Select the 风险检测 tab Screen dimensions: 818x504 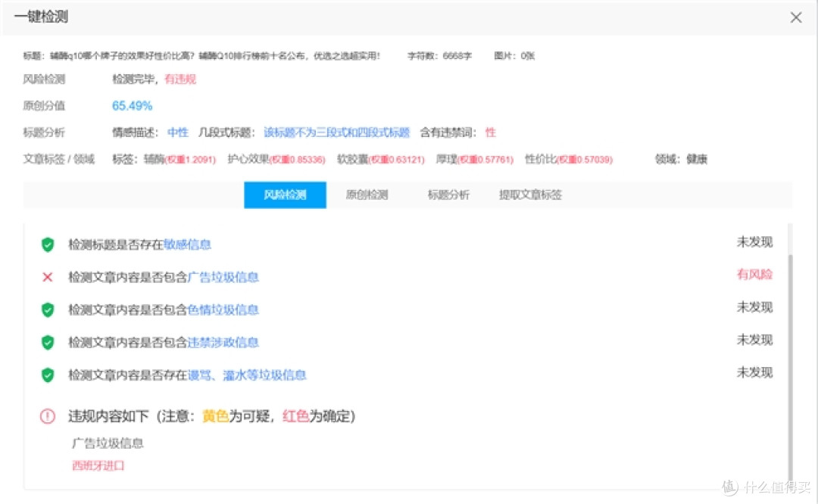pyautogui.click(x=285, y=195)
